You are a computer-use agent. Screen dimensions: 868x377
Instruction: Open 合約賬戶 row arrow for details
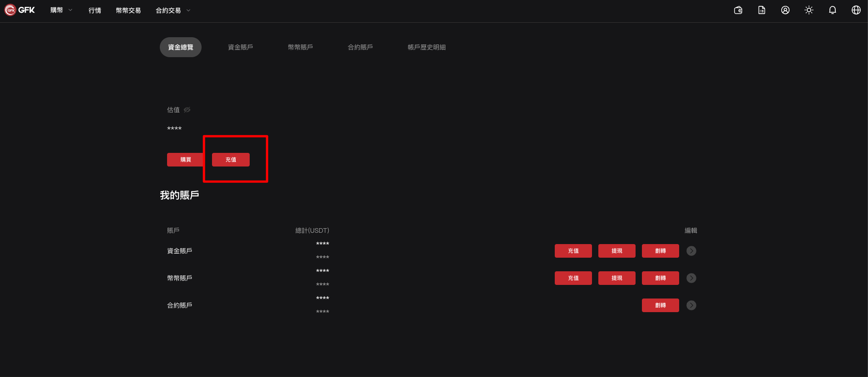pyautogui.click(x=691, y=305)
